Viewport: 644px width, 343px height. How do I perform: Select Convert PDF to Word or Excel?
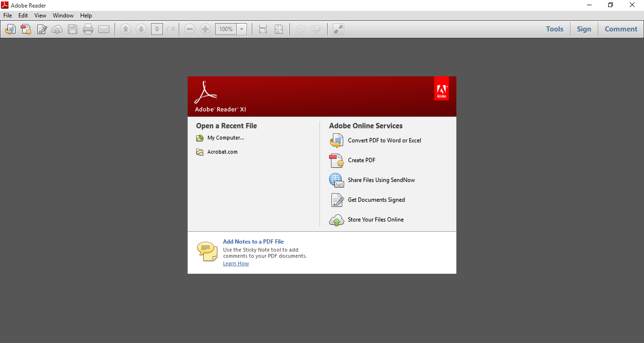pos(384,140)
